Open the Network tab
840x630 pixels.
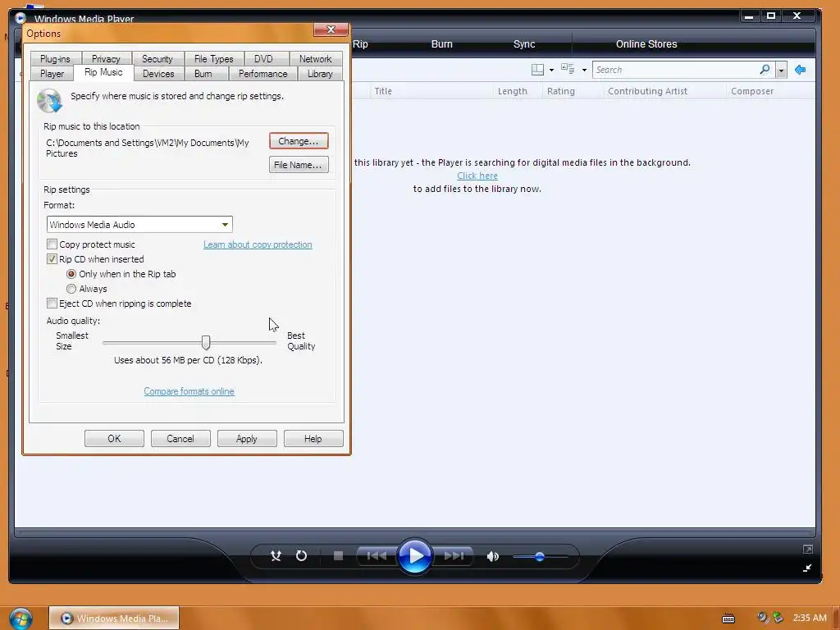pos(315,59)
